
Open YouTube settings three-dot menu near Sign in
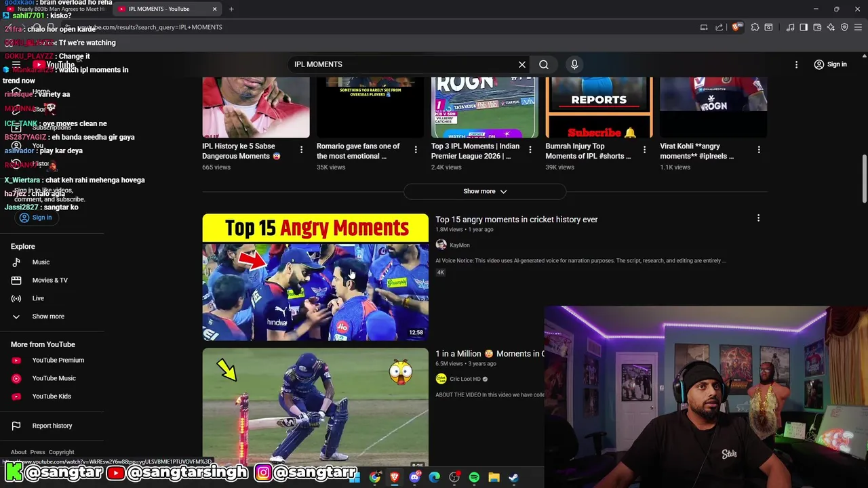click(x=796, y=64)
